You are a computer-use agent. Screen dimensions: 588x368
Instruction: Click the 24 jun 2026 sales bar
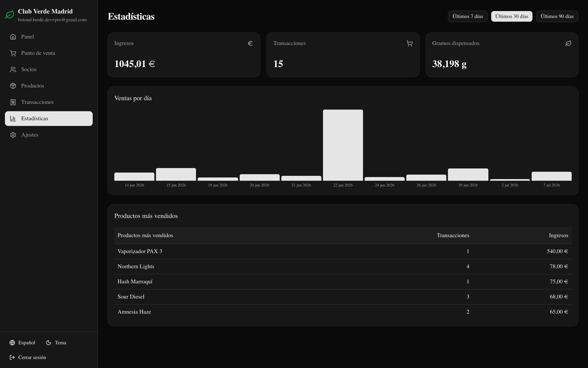pos(385,179)
